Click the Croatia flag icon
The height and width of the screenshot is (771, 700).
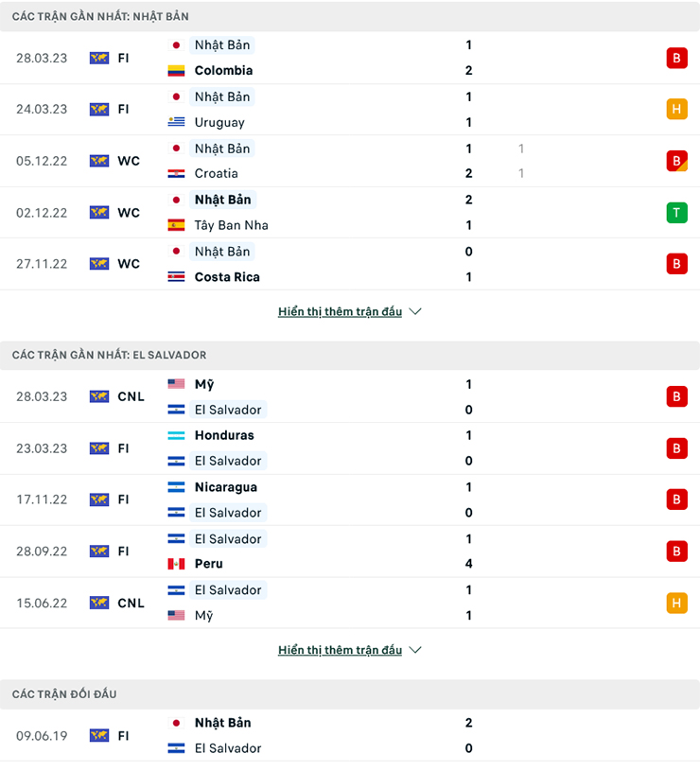[x=176, y=173]
